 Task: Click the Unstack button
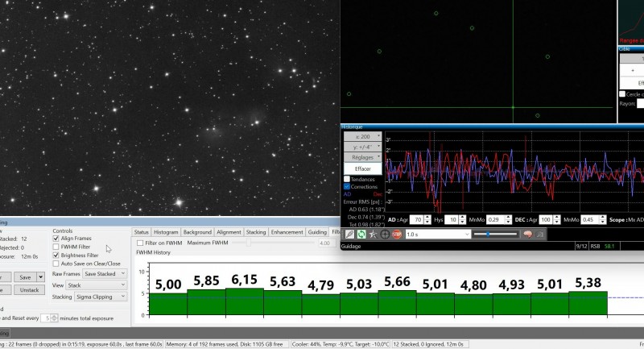[29, 290]
